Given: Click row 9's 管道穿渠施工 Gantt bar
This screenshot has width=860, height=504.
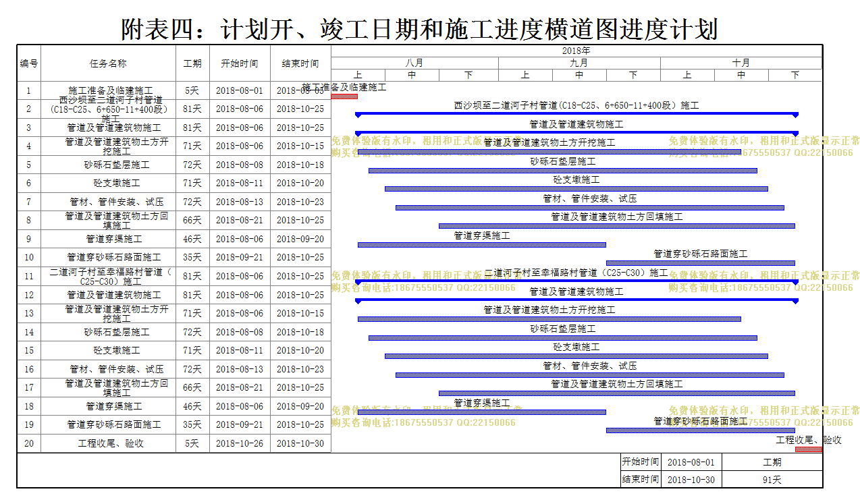Looking at the screenshot, I should point(482,245).
